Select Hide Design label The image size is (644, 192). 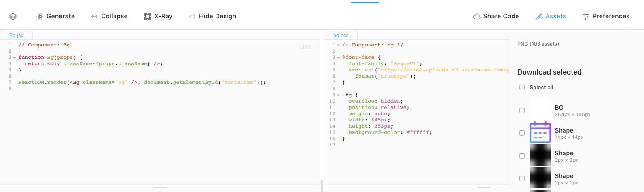(217, 16)
